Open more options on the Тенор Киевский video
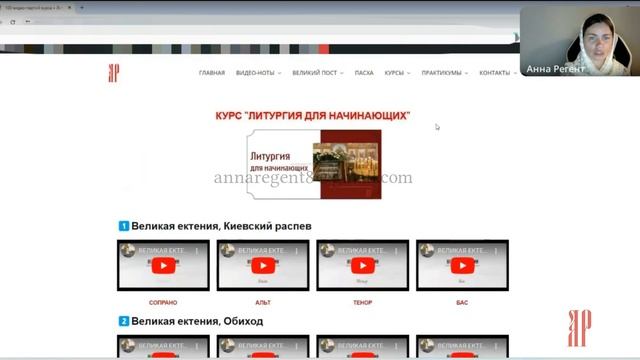640x360 pixels. [396, 251]
